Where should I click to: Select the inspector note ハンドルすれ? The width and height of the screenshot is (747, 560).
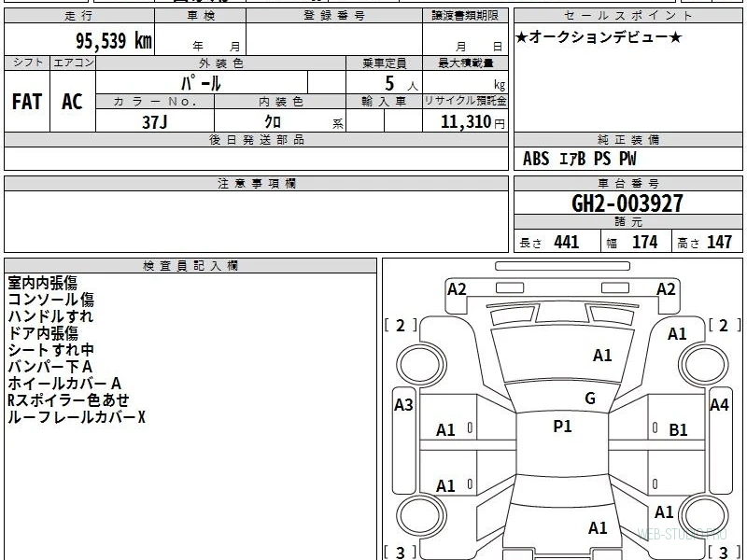(50, 316)
